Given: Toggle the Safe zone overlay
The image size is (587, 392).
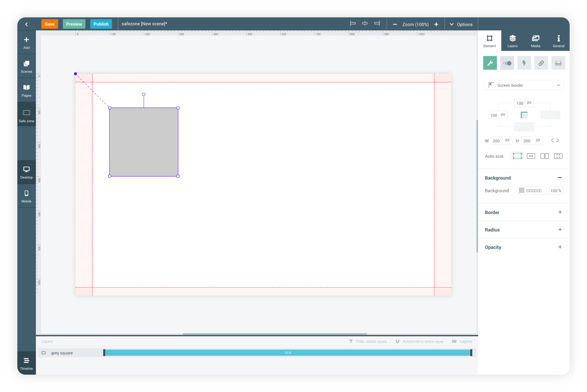Looking at the screenshot, I should [x=26, y=116].
